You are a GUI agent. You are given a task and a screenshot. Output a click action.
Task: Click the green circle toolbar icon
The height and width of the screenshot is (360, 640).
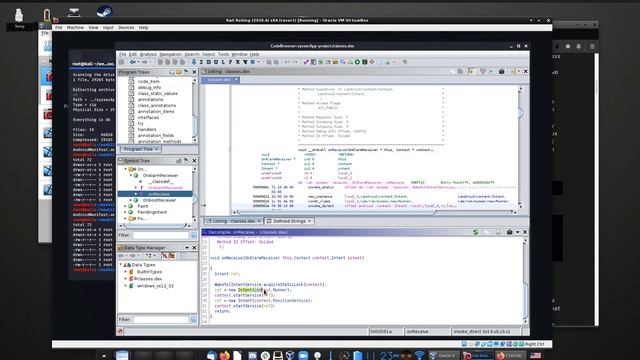357,62
